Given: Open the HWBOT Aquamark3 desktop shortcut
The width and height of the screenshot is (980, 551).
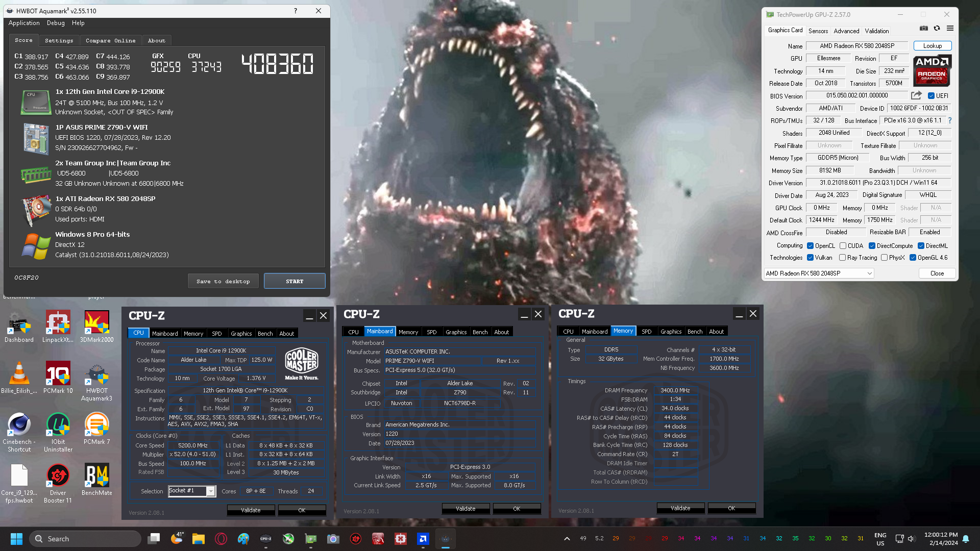Looking at the screenshot, I should click(96, 382).
